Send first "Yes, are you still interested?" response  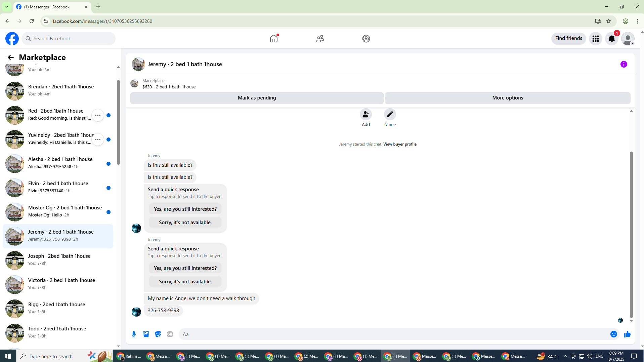(185, 209)
